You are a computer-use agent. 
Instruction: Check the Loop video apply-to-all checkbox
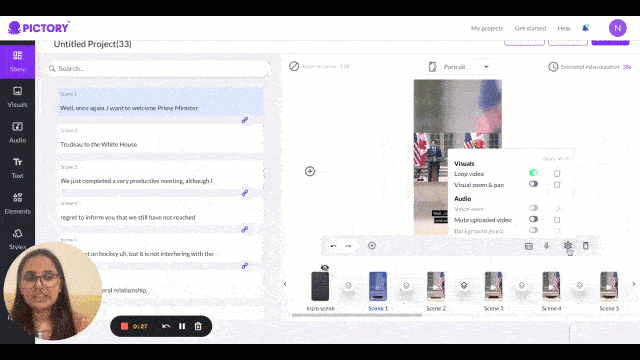557,173
